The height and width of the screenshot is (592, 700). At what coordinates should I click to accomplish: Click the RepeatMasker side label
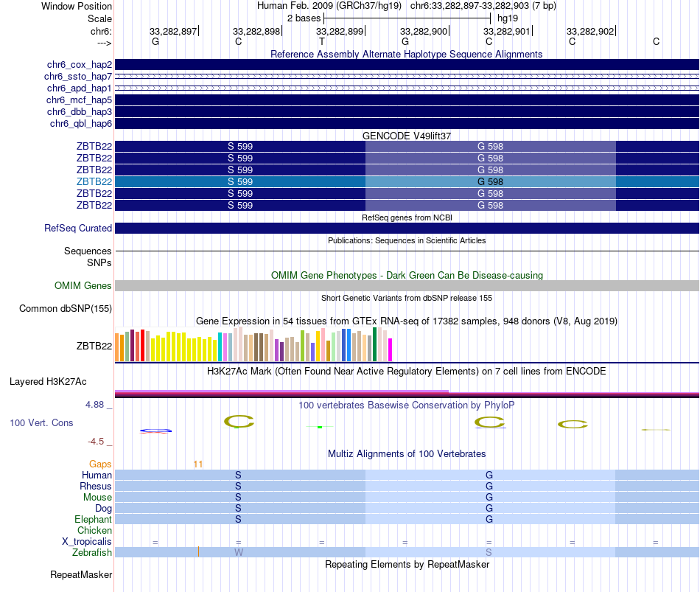click(81, 574)
